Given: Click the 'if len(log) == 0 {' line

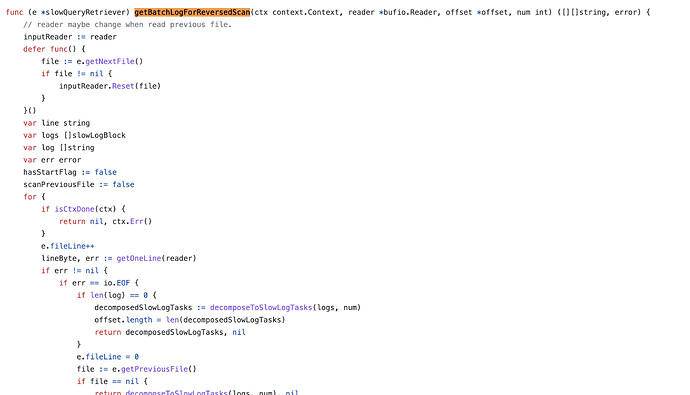Looking at the screenshot, I should [x=117, y=296].
